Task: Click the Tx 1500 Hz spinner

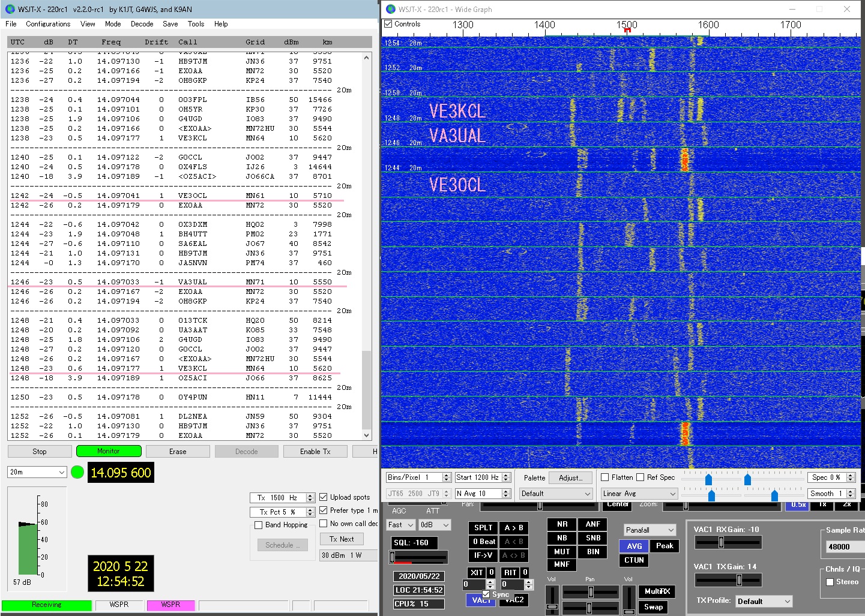Action: pos(282,497)
